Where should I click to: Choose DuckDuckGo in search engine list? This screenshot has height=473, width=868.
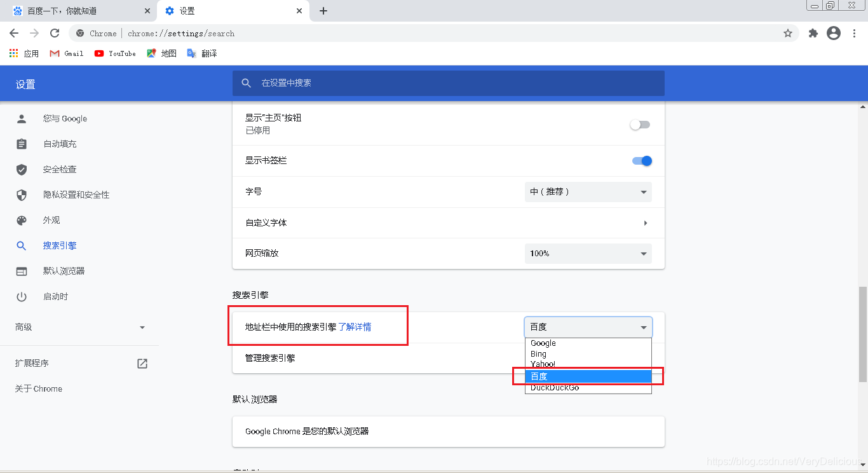point(588,388)
